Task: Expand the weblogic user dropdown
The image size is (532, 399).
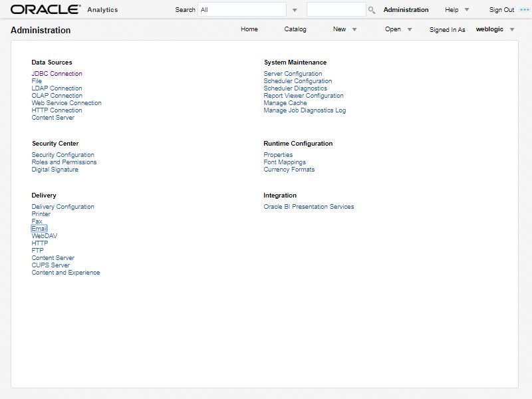Action: pos(512,29)
